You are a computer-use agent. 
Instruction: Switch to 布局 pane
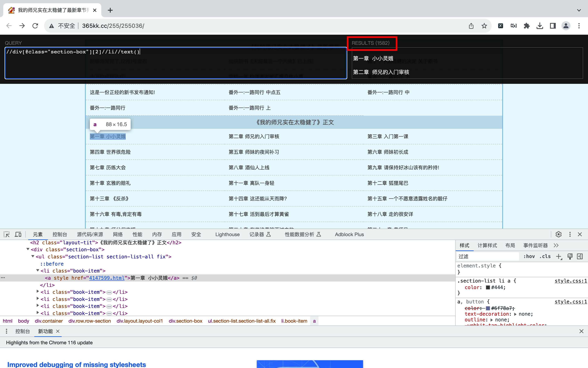click(510, 245)
